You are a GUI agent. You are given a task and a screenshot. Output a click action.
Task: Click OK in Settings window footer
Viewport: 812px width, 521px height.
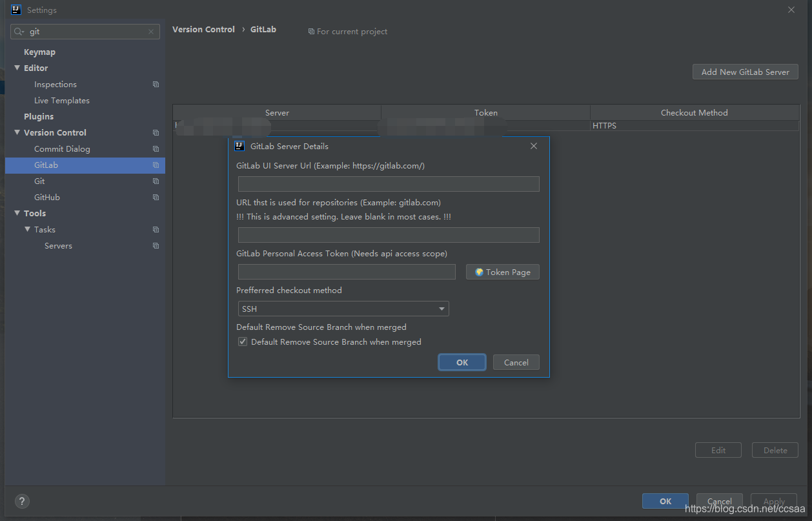click(665, 501)
